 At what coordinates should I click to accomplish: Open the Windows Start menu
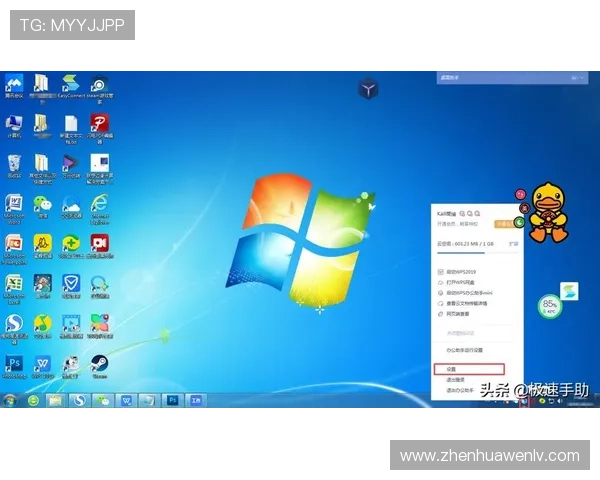[x=10, y=400]
